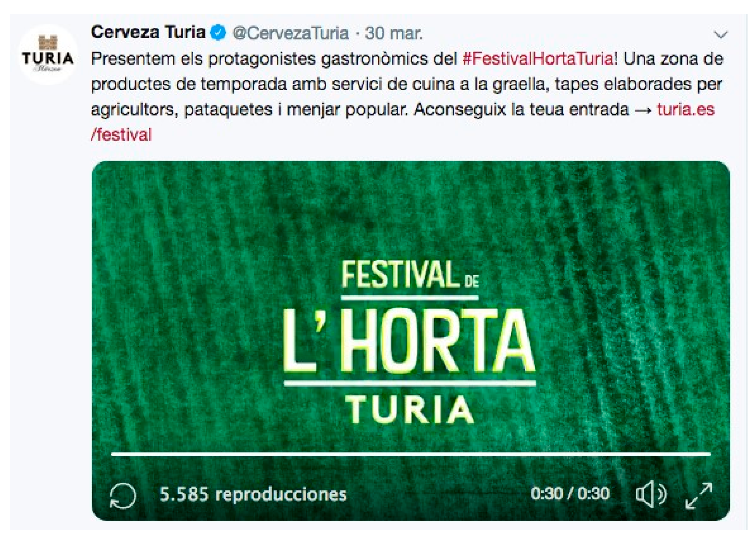
Task: Click the tweet body text
Action: point(407,97)
